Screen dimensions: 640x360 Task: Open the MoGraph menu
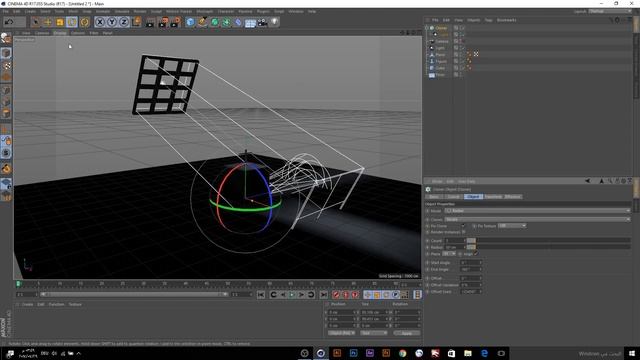pos(204,11)
